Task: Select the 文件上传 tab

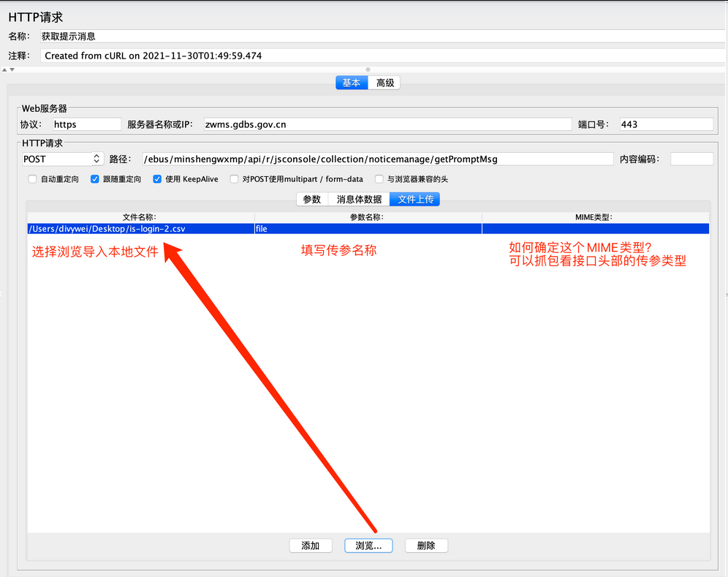Action: click(x=415, y=200)
